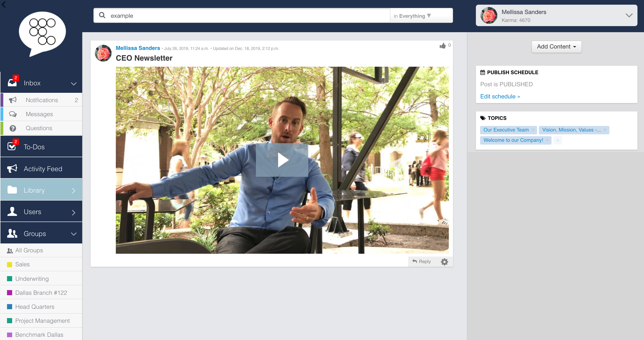Click the thumbs-up like icon on post
Viewport: 644px width, 340px height.
coord(442,46)
